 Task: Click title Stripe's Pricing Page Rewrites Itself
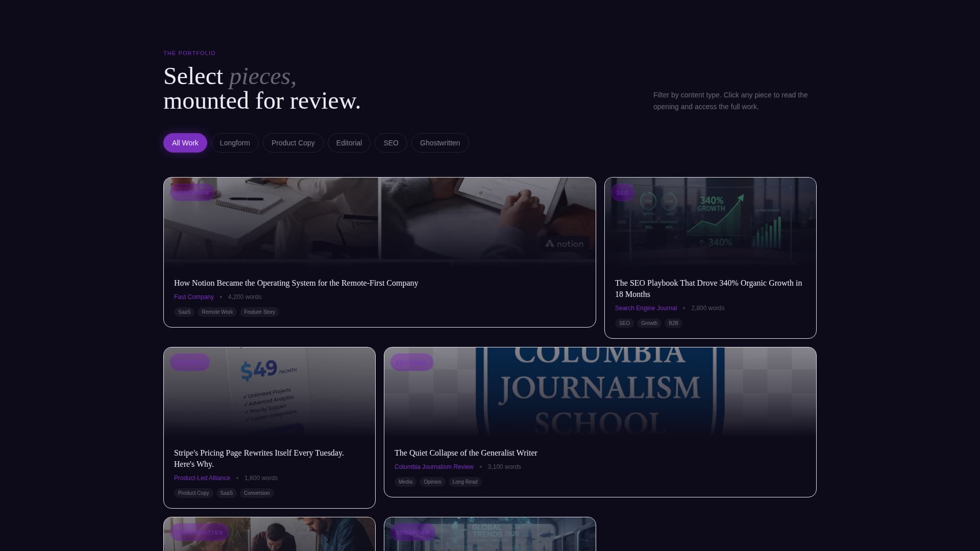259,459
